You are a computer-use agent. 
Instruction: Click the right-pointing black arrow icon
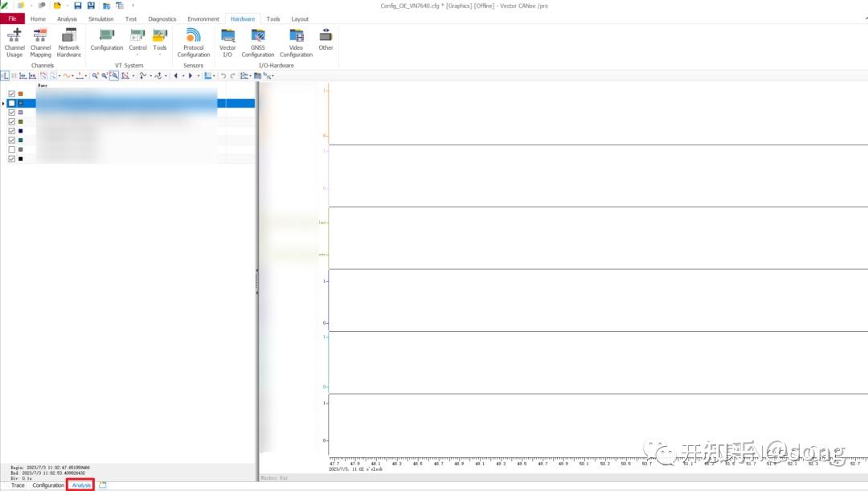(x=190, y=76)
